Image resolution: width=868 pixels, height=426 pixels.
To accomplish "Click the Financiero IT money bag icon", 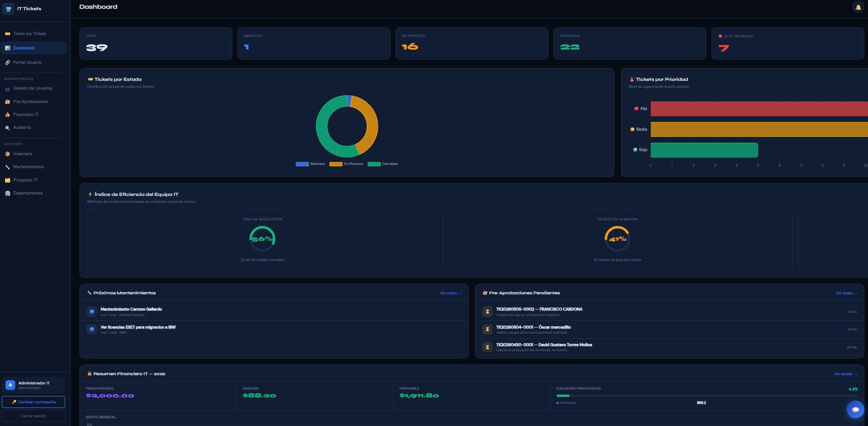I will [x=7, y=115].
